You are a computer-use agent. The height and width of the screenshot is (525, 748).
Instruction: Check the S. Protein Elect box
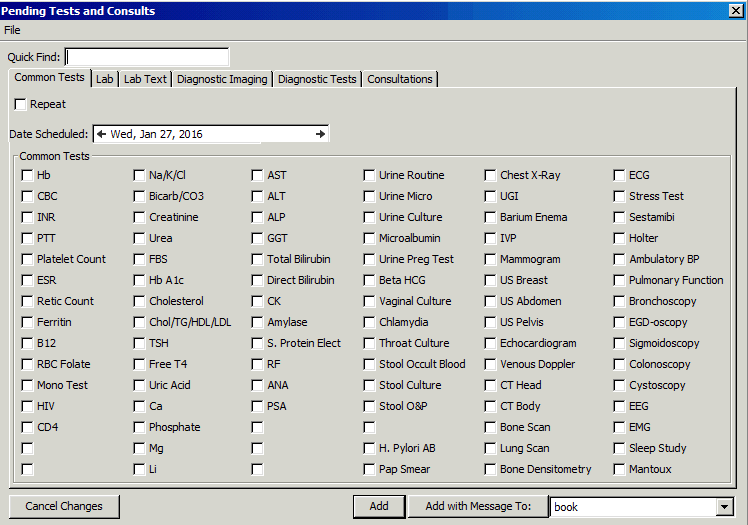coord(257,343)
